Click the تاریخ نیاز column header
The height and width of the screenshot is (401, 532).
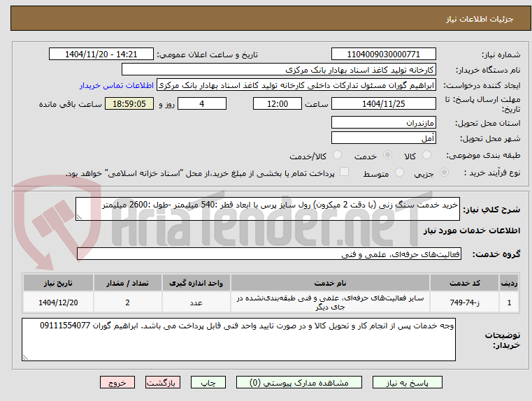(58, 283)
